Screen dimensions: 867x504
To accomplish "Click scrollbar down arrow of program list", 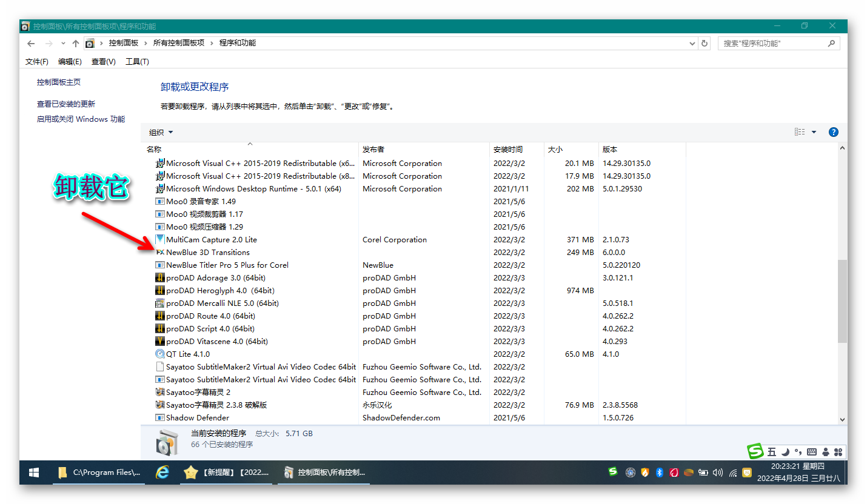I will point(842,419).
